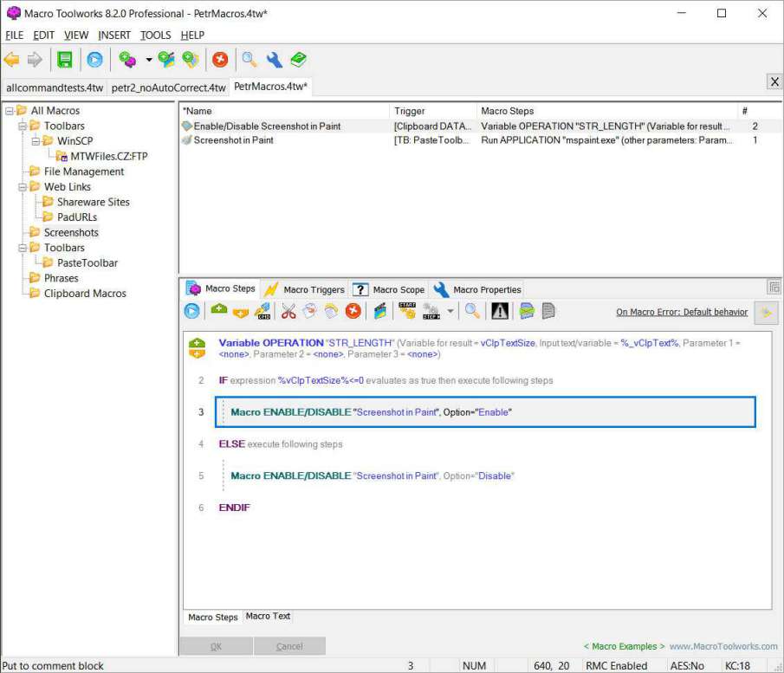
Task: Open the TOOLS menu
Action: (x=156, y=35)
